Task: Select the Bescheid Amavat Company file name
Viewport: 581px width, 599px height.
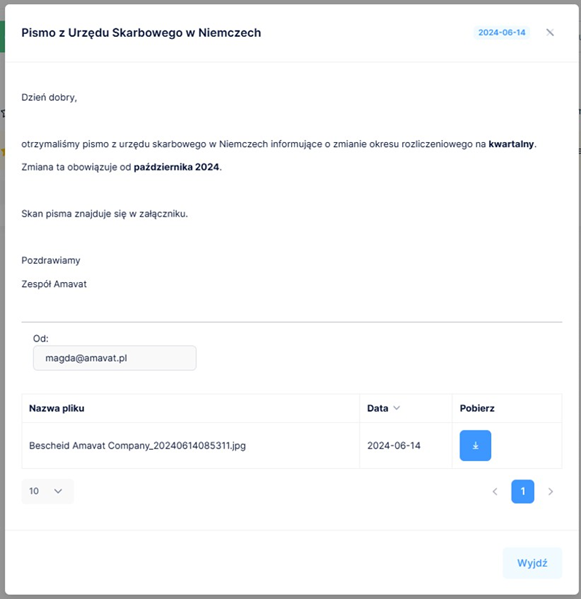Action: pyautogui.click(x=138, y=446)
